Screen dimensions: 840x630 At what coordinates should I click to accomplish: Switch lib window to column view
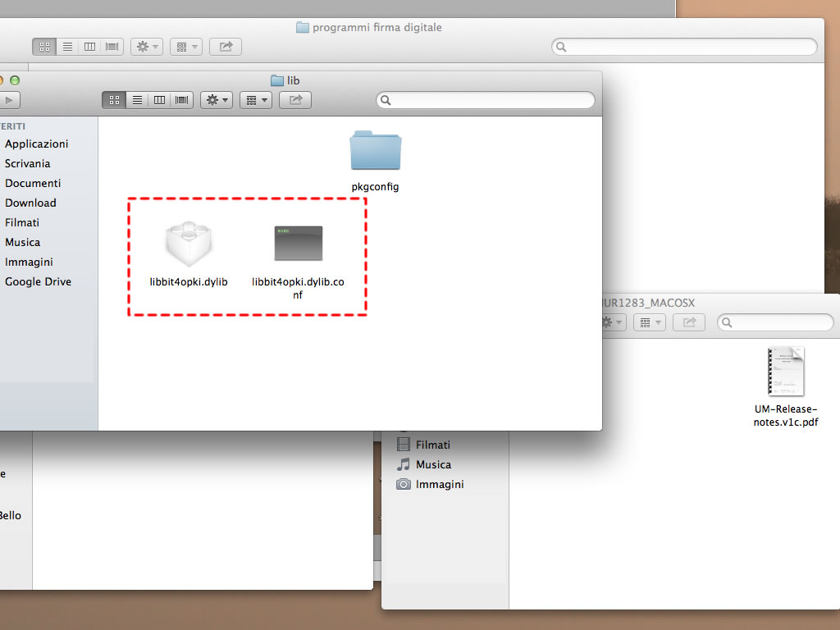(159, 100)
